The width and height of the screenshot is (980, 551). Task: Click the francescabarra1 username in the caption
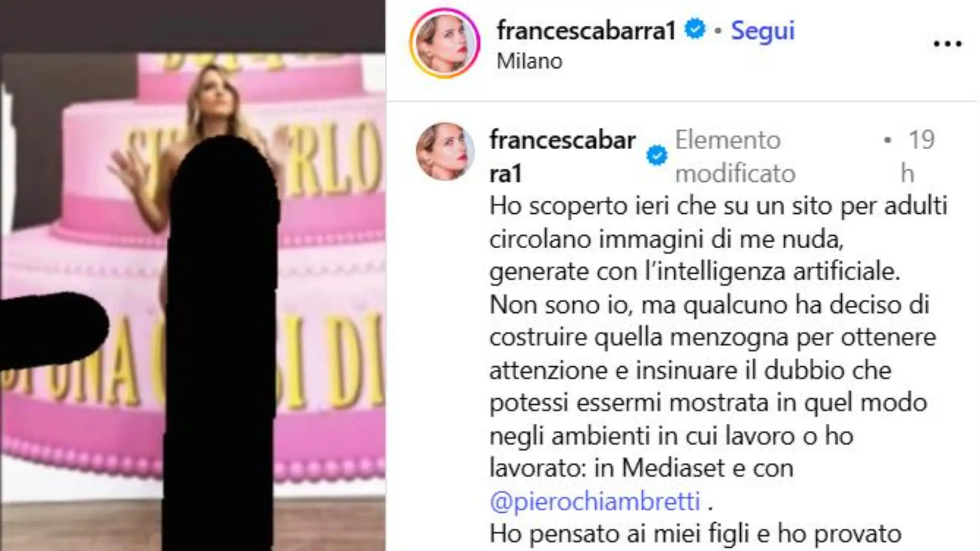(563, 156)
